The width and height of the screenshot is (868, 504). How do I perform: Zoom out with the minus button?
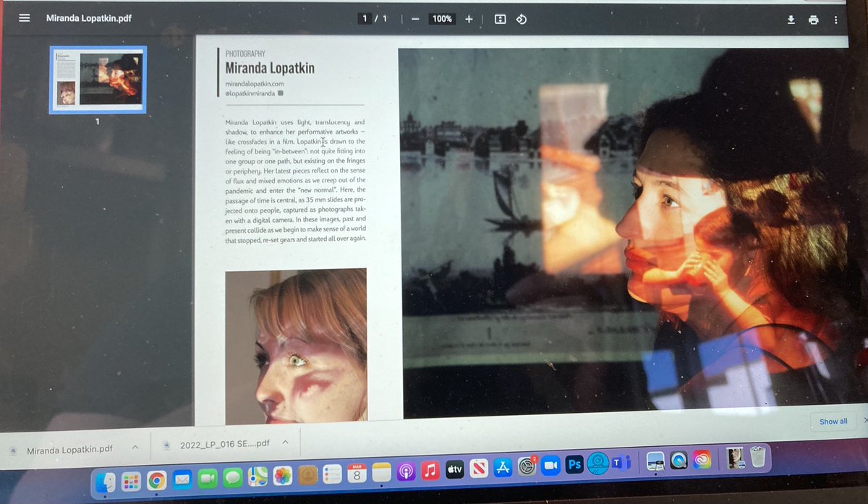(x=415, y=20)
